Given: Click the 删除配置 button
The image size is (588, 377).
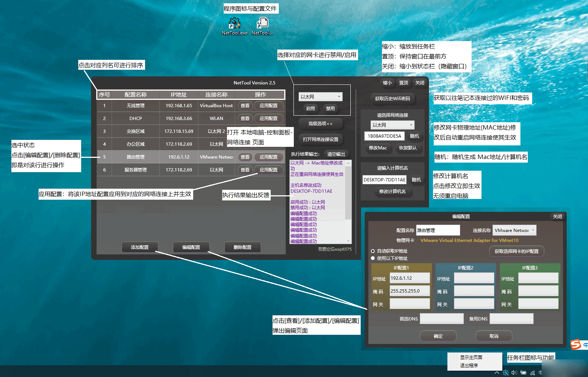Looking at the screenshot, I should [243, 247].
